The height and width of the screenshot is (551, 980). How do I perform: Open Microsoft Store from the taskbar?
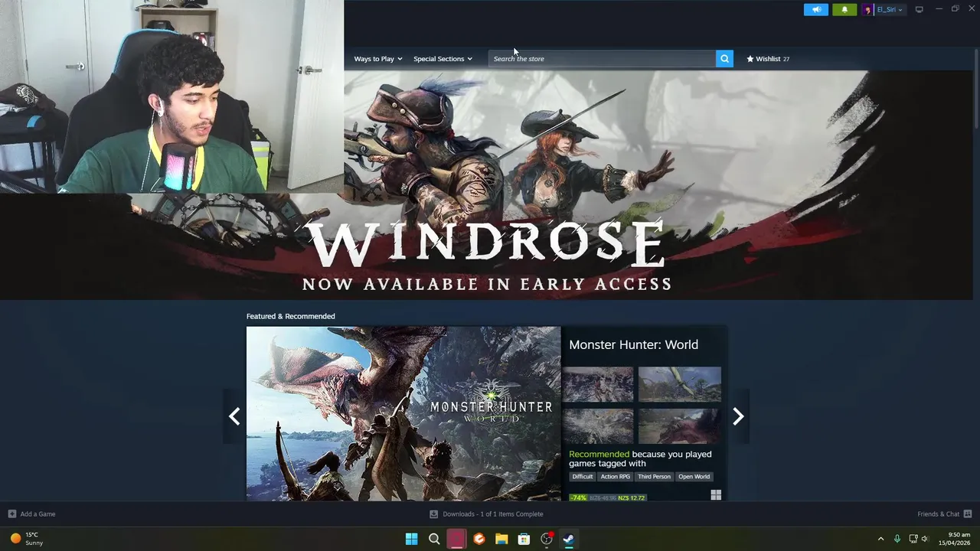click(x=524, y=539)
